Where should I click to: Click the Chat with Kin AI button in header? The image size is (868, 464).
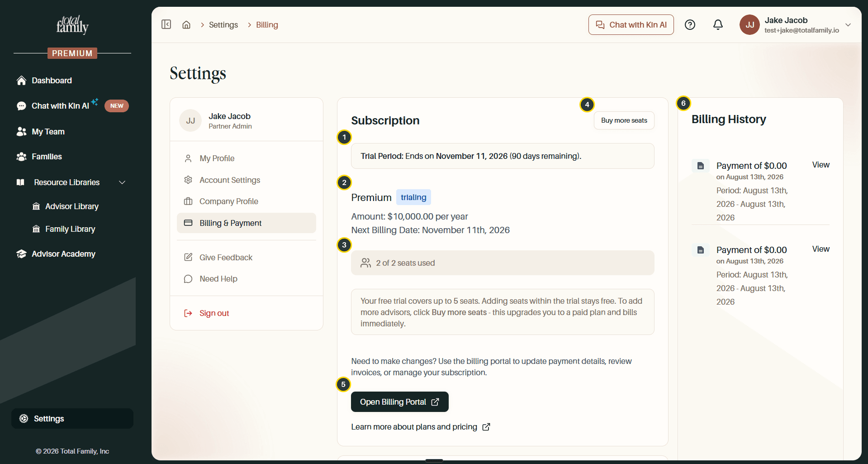(x=631, y=25)
